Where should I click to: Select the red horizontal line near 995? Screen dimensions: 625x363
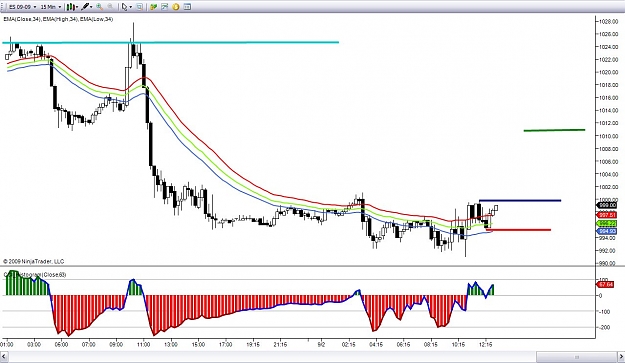(518, 230)
